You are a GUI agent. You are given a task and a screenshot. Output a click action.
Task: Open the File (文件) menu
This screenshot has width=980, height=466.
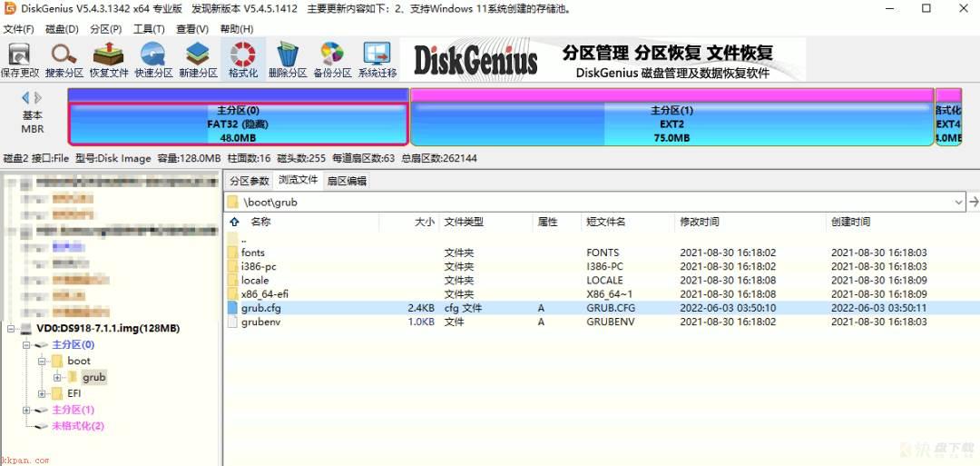coord(19,29)
